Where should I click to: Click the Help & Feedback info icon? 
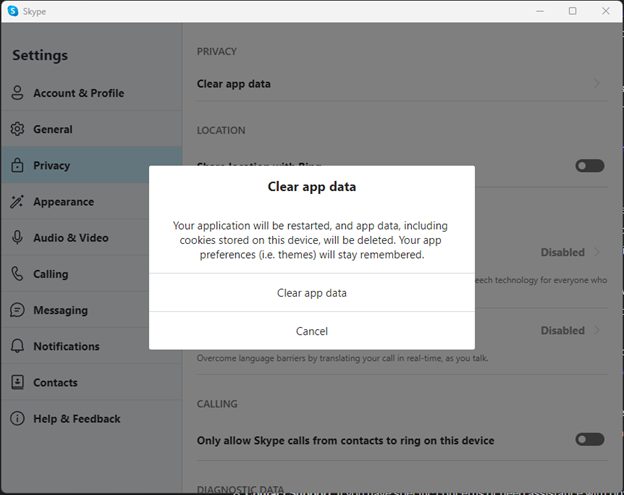(x=17, y=419)
